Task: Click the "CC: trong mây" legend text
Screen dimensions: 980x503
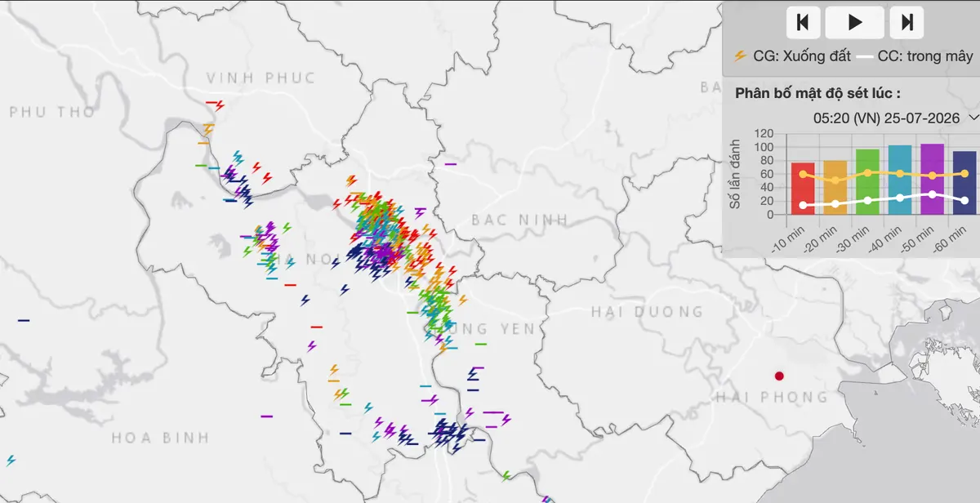Action: coord(925,56)
